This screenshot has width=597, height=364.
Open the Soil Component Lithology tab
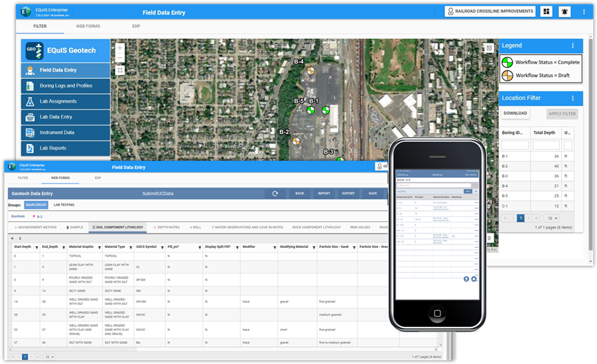click(118, 227)
